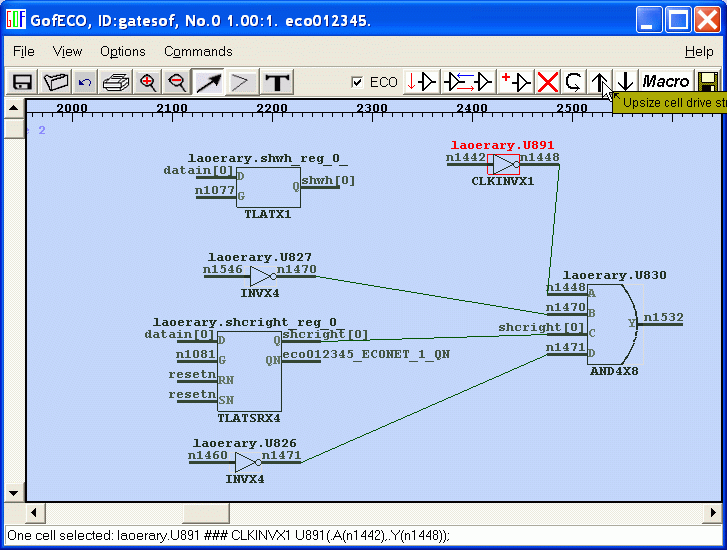Image resolution: width=727 pixels, height=550 pixels.
Task: Open the View menu
Action: [67, 51]
